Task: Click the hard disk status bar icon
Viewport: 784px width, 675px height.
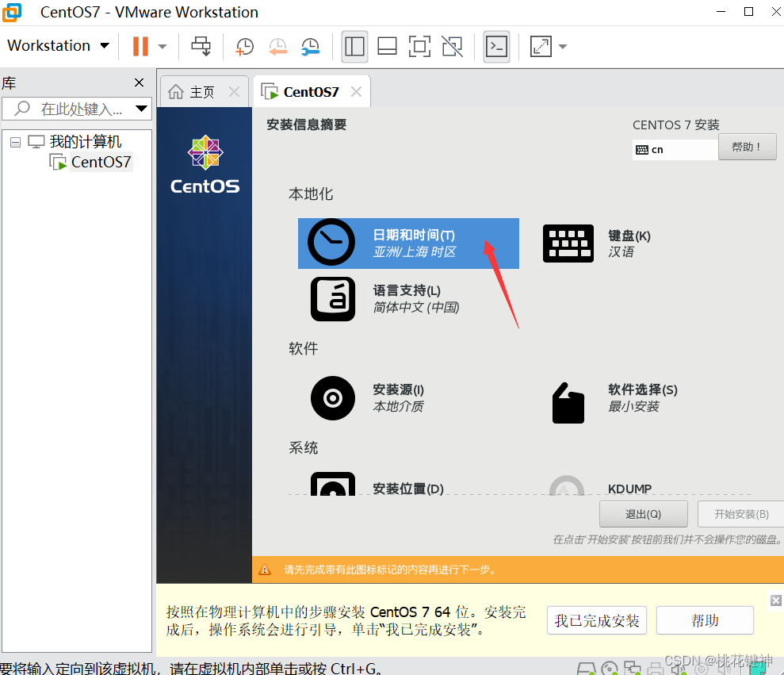Action: [x=586, y=669]
